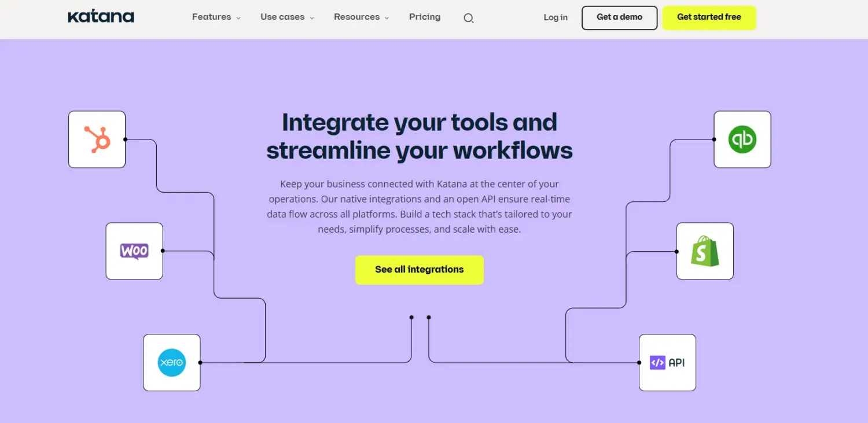Select the QuickBooks integration tile
Viewport: 868px width, 423px height.
742,139
